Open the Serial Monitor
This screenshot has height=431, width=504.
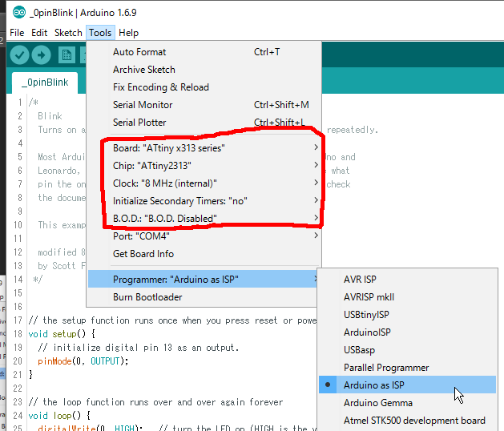pyautogui.click(x=204, y=105)
